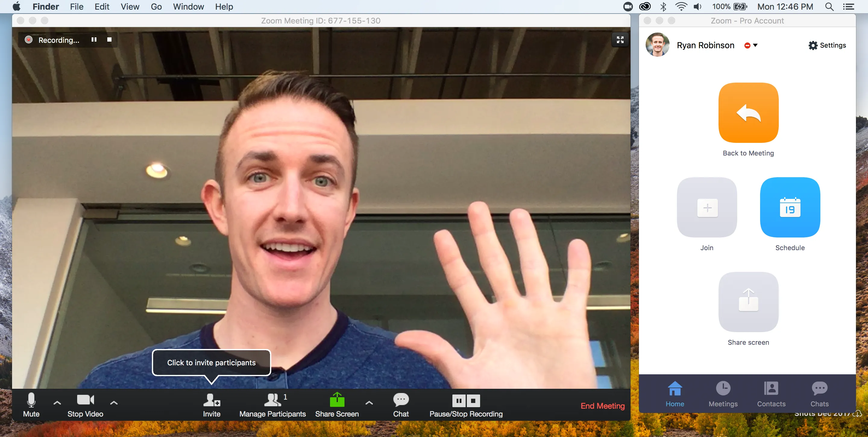Click the Share screen icon on Home panel
This screenshot has height=437, width=868.
[748, 302]
